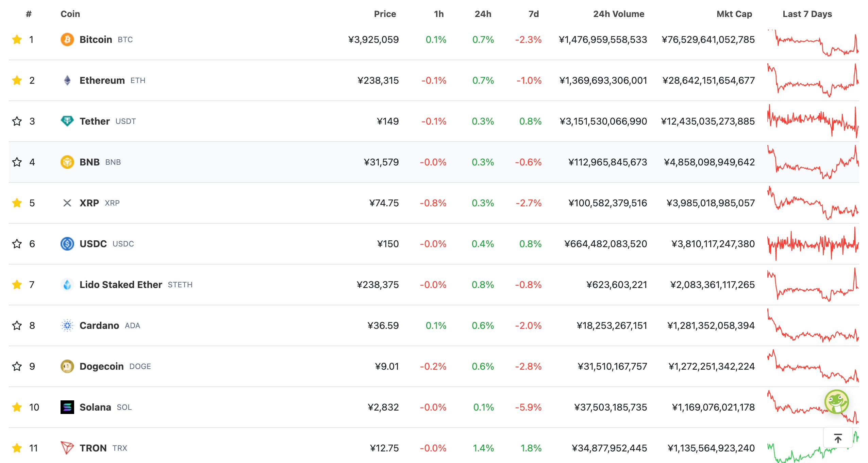Click Solana 7d change -5.9%

tap(528, 407)
